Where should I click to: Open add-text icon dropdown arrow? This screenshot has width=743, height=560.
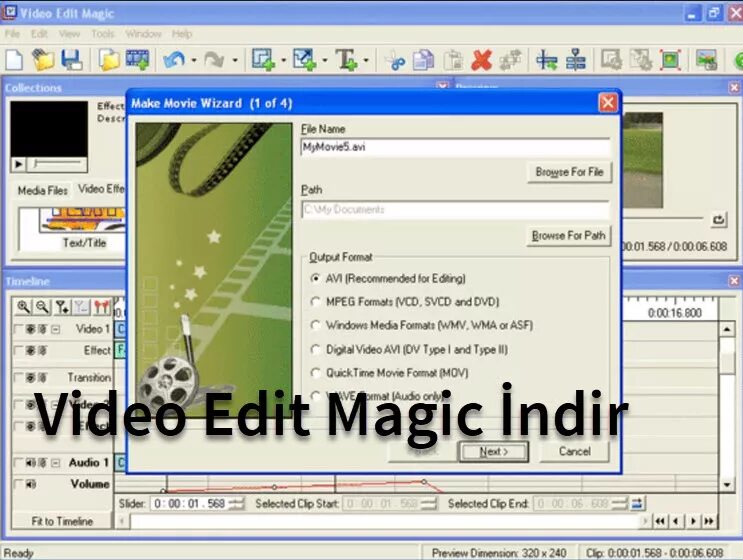point(366,61)
